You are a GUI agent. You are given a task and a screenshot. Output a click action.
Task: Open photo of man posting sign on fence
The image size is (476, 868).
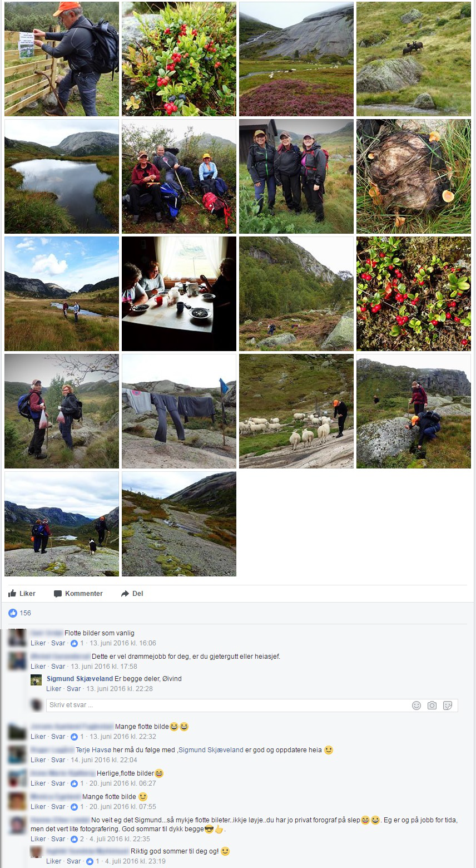(x=62, y=59)
